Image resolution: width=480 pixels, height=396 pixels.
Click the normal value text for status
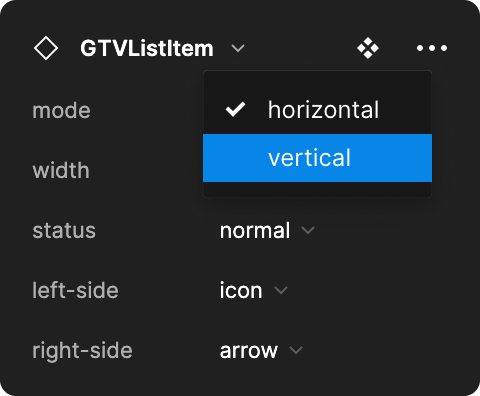[x=255, y=230]
